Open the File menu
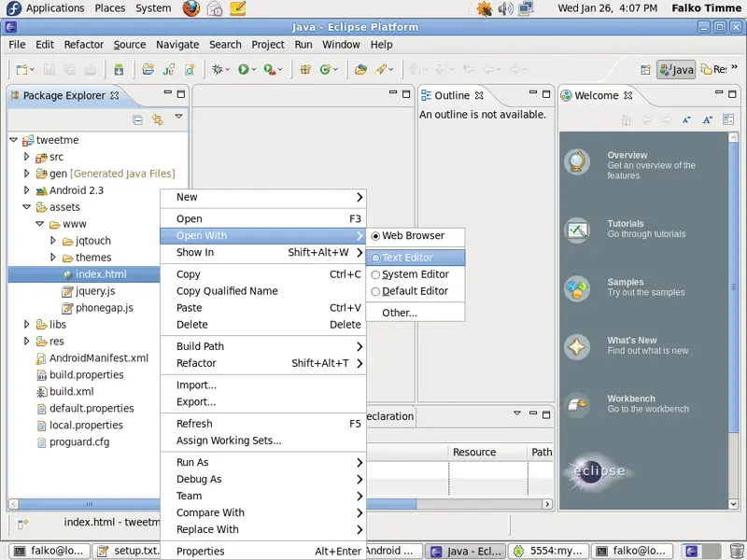Viewport: 747px width, 560px height. 17,44
